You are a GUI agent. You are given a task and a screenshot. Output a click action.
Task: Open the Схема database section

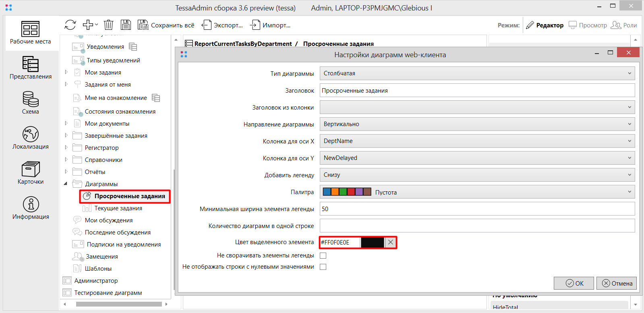[31, 103]
